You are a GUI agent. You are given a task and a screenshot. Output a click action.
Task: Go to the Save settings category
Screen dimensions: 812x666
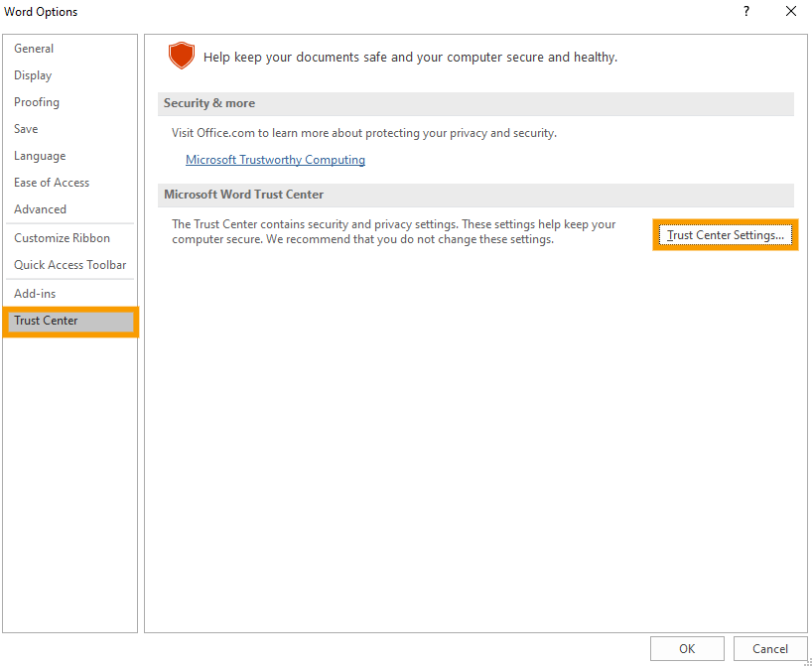click(26, 129)
